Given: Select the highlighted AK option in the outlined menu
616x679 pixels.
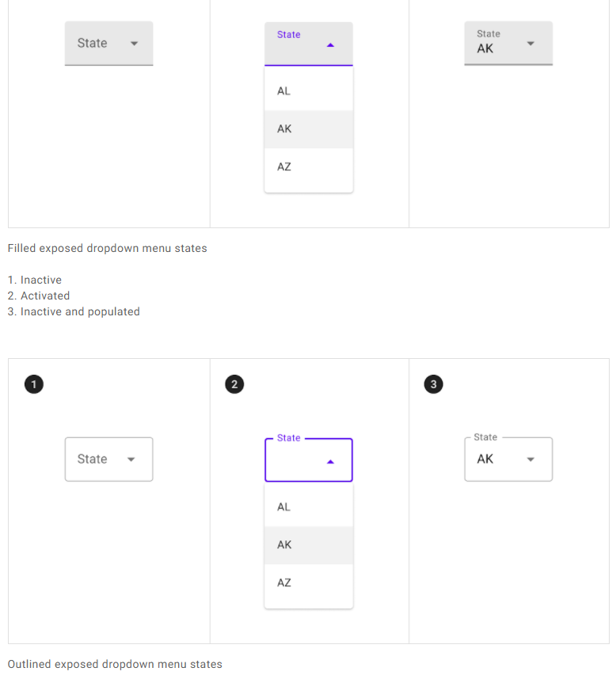Looking at the screenshot, I should pos(308,544).
